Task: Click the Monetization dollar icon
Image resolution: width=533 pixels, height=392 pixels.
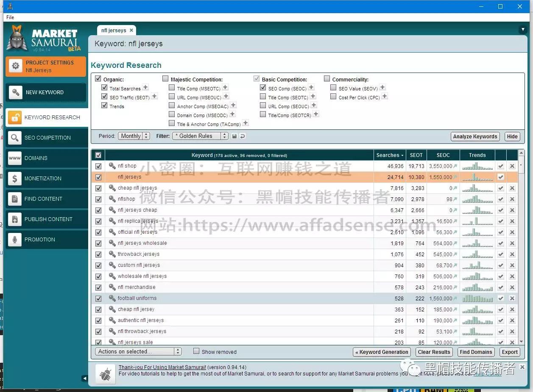Action: [x=15, y=178]
